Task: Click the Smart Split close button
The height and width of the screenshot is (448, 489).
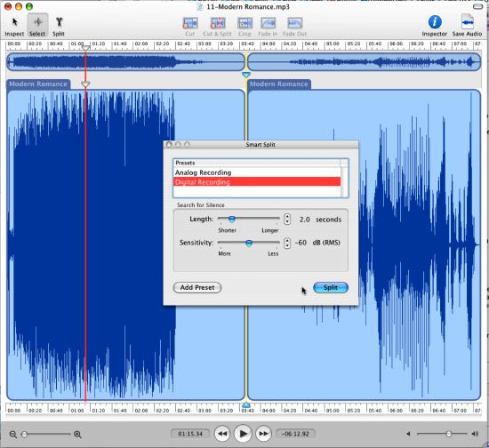Action: [169, 144]
